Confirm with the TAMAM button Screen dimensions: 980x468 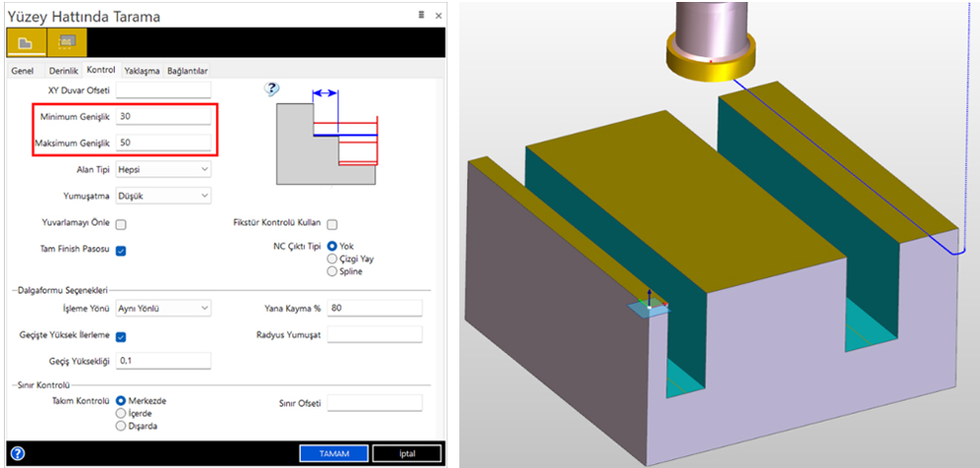(334, 453)
